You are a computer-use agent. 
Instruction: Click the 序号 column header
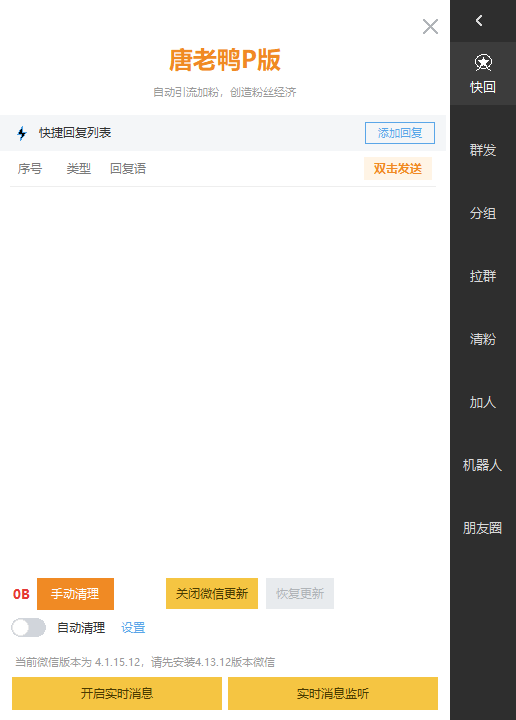(x=30, y=169)
